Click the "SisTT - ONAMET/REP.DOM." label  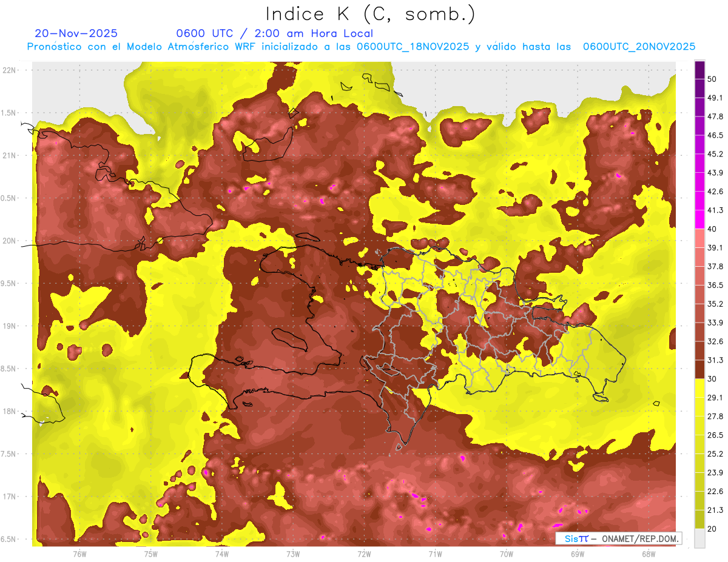coord(619,538)
